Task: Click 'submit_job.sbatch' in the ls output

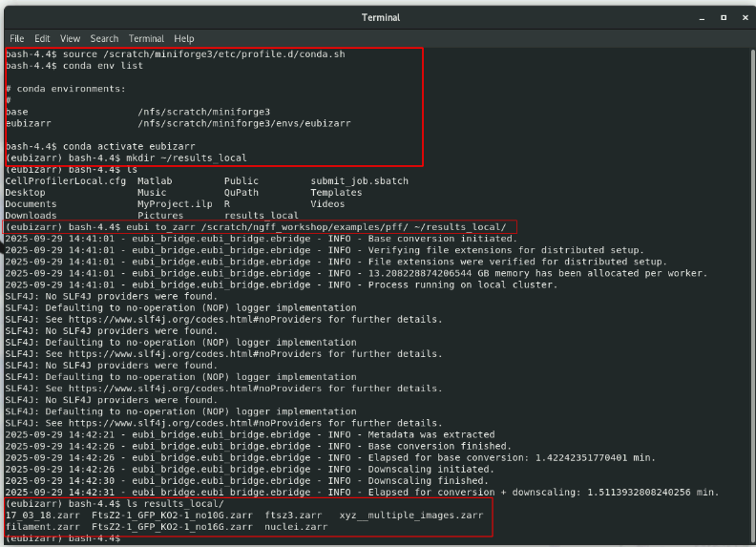Action: 359,180
